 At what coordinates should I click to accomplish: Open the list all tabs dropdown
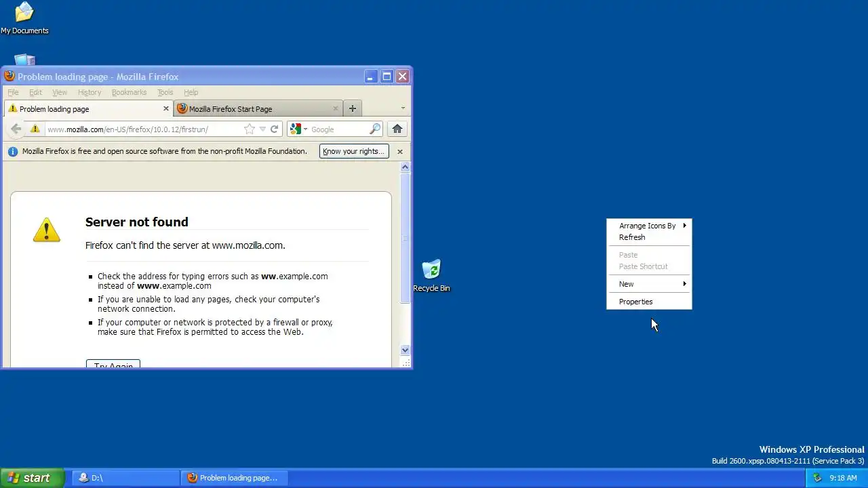[403, 108]
